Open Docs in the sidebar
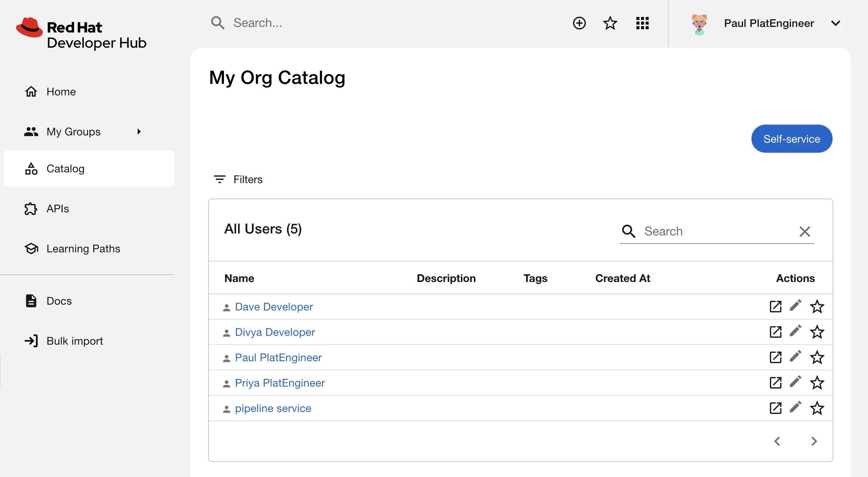868x477 pixels. point(89,301)
